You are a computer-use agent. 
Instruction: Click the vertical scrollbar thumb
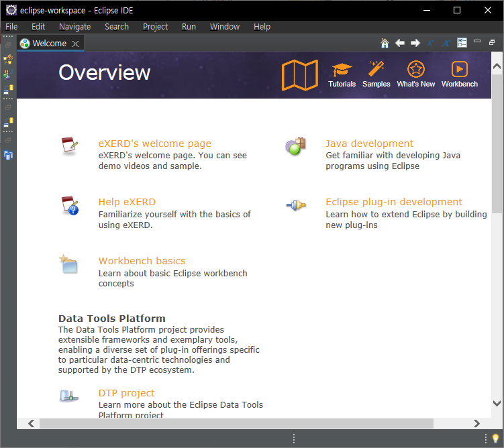[x=497, y=144]
